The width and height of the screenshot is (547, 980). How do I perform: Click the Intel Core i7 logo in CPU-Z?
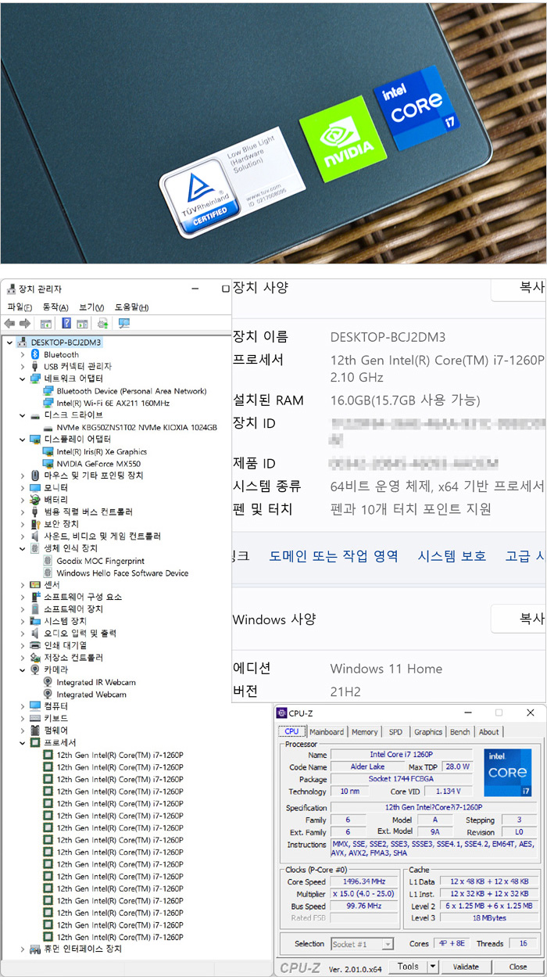click(507, 772)
